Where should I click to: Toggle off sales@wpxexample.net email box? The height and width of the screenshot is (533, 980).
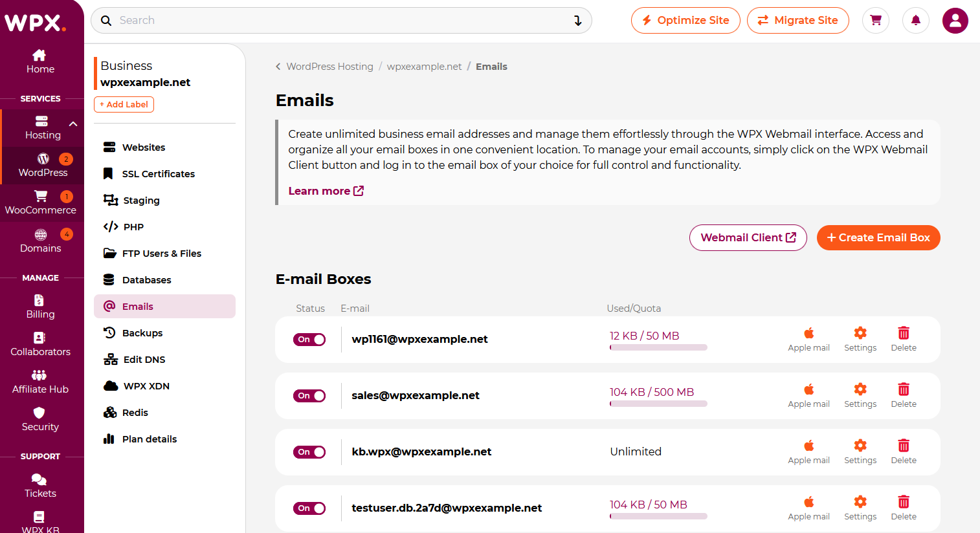pyautogui.click(x=309, y=396)
